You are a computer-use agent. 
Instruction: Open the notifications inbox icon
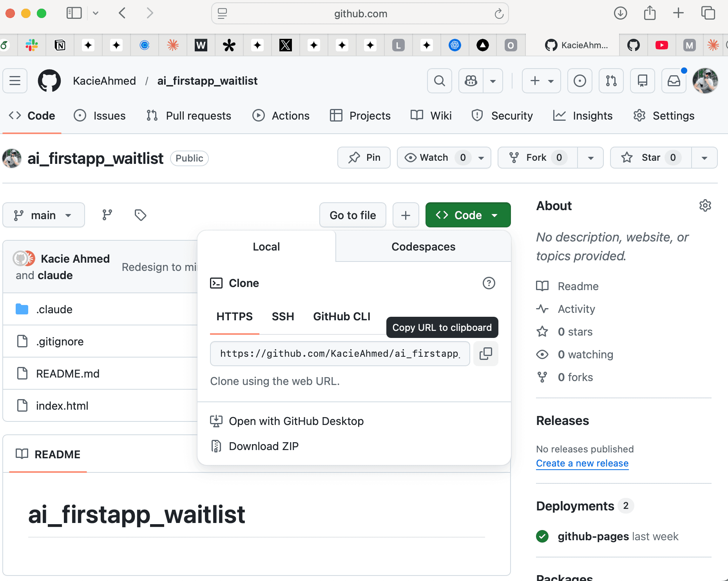[x=674, y=81]
